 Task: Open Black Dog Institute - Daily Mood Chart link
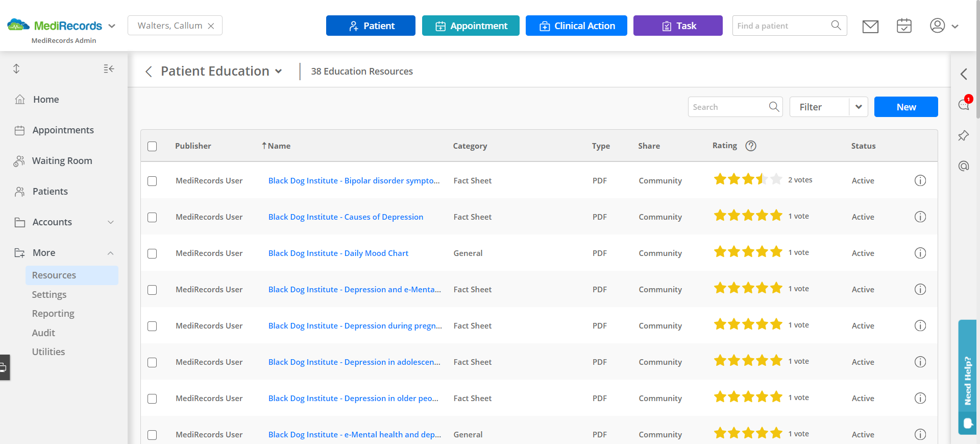pyautogui.click(x=338, y=253)
